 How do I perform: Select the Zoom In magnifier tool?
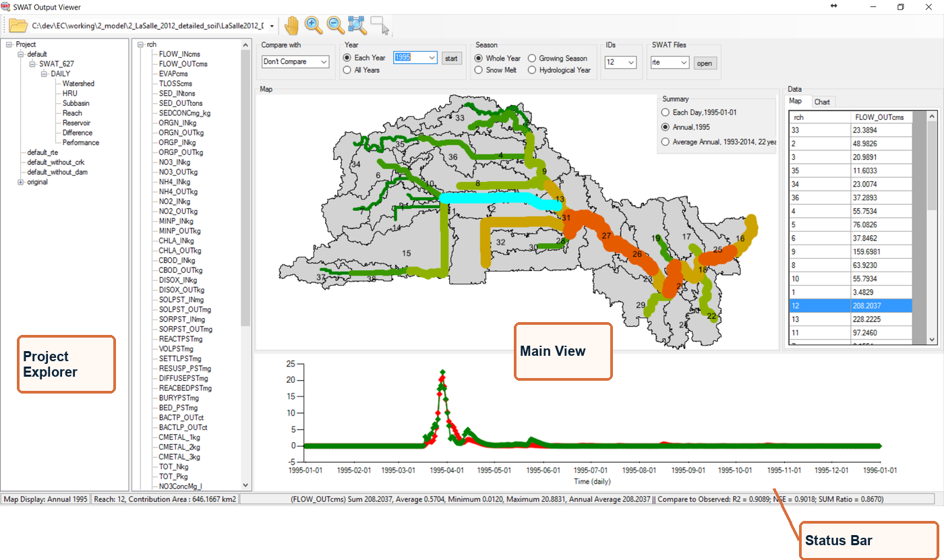click(x=313, y=26)
